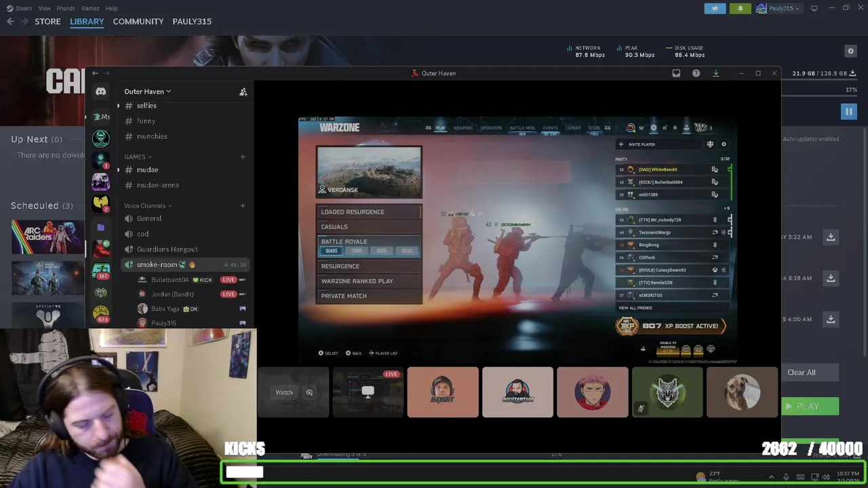
Task: Select the Bandit avatar participant tile
Action: click(443, 392)
